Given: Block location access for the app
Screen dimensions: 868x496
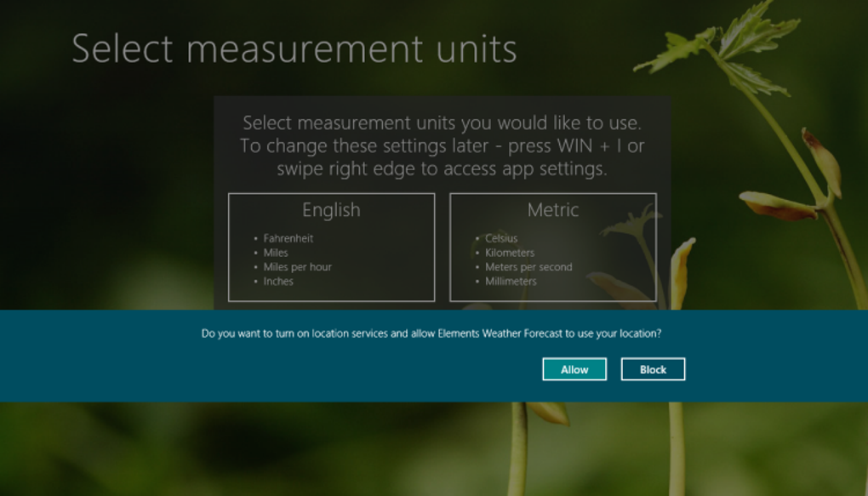Looking at the screenshot, I should (653, 369).
